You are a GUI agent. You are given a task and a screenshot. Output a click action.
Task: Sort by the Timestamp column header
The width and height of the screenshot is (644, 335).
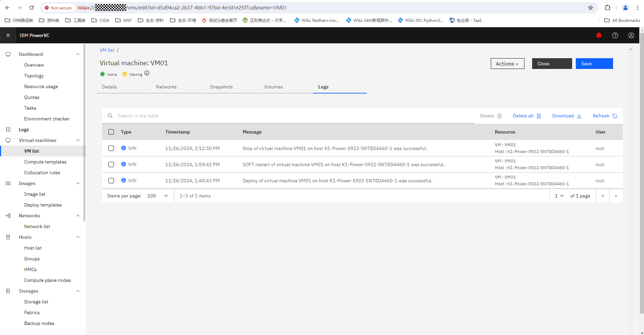point(178,132)
